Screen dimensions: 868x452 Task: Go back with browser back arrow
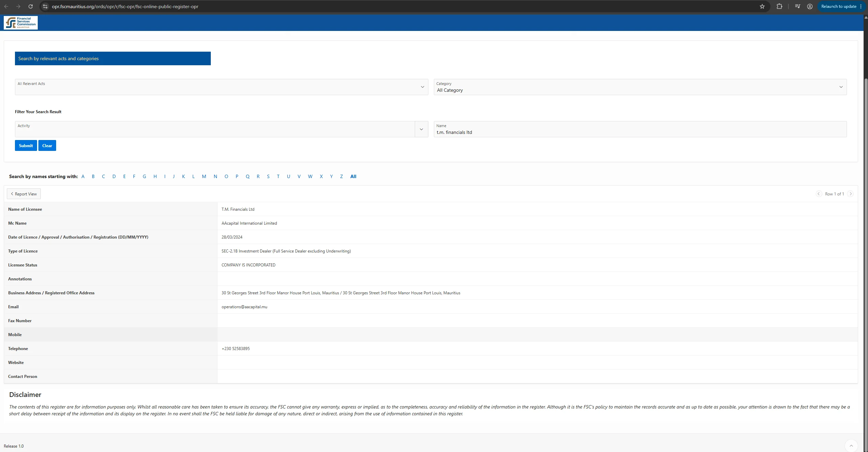(x=6, y=6)
